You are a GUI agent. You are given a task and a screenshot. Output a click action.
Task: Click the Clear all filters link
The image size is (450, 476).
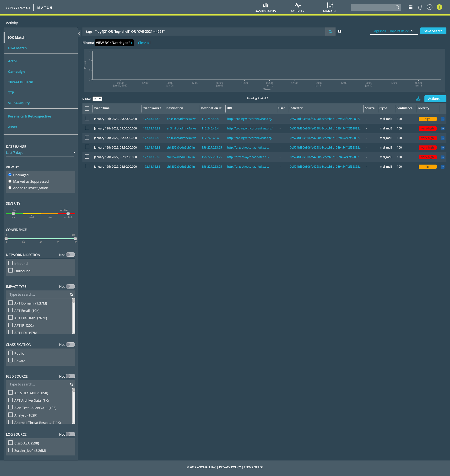click(x=144, y=43)
